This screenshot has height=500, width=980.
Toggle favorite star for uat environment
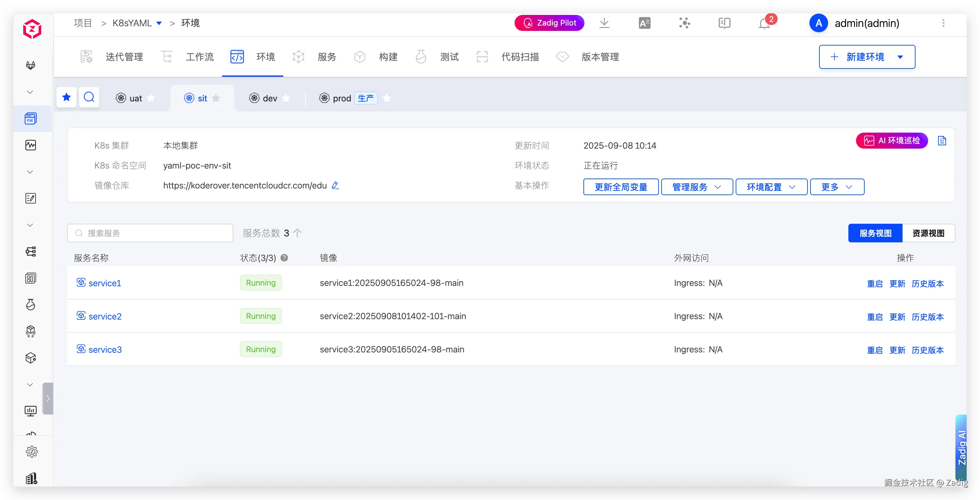(151, 98)
